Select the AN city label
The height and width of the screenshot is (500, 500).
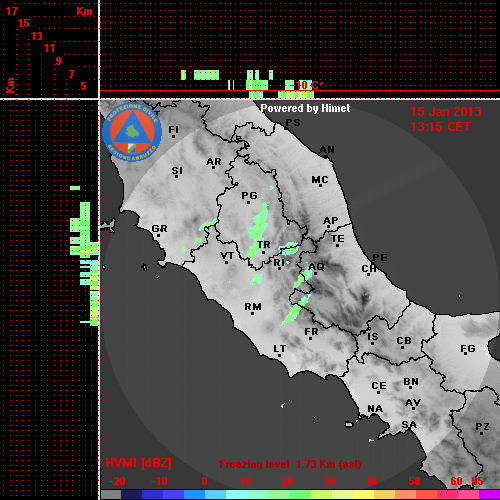[x=327, y=150]
